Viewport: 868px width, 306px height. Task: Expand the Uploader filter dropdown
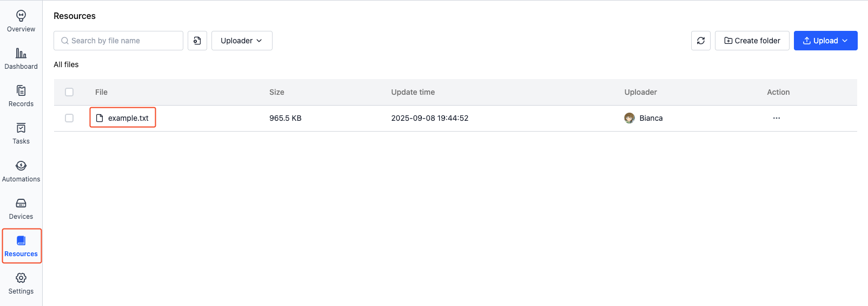tap(242, 41)
